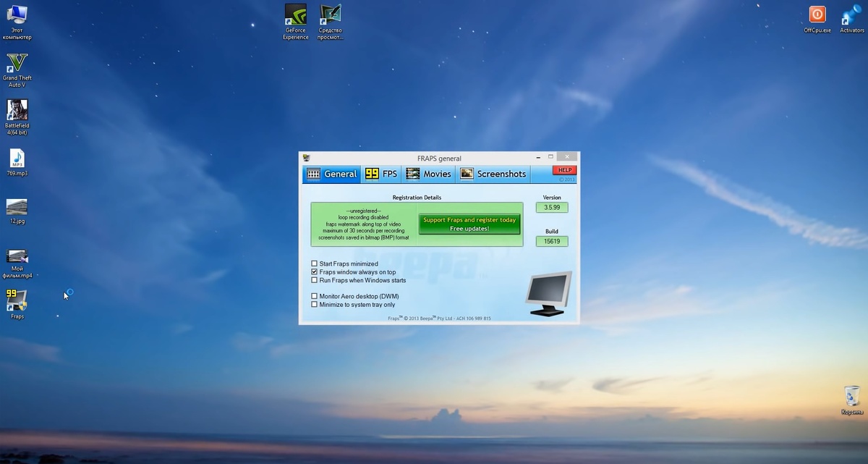The height and width of the screenshot is (464, 868).
Task: Select the 12.jpg image file
Action: (17, 211)
